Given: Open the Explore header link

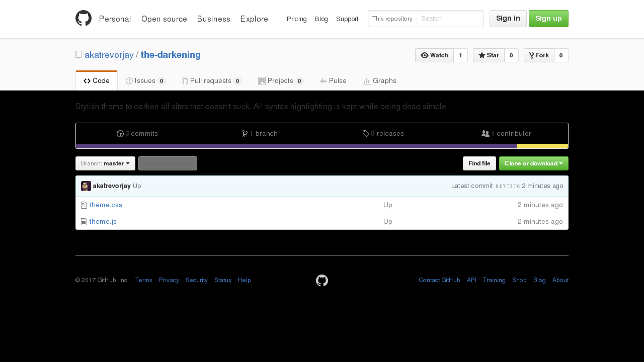Looking at the screenshot, I should (254, 19).
